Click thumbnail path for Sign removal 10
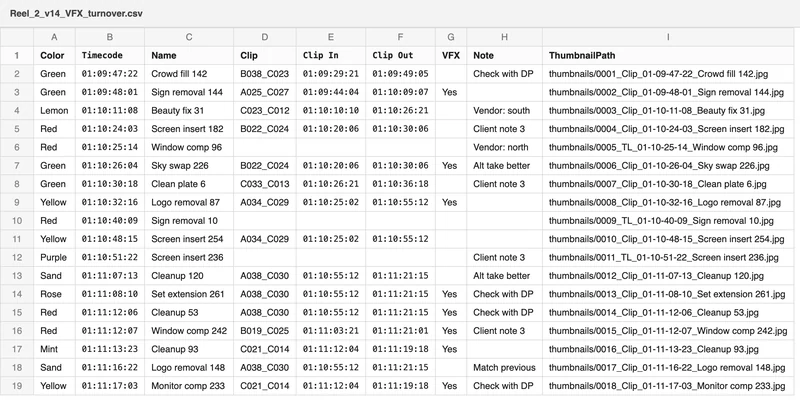 668,221
